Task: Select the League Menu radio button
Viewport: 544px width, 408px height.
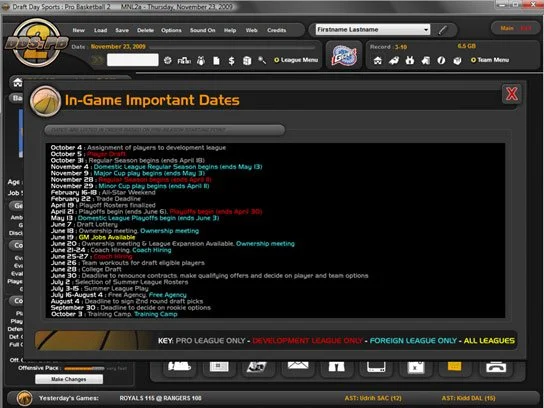Action: point(277,60)
